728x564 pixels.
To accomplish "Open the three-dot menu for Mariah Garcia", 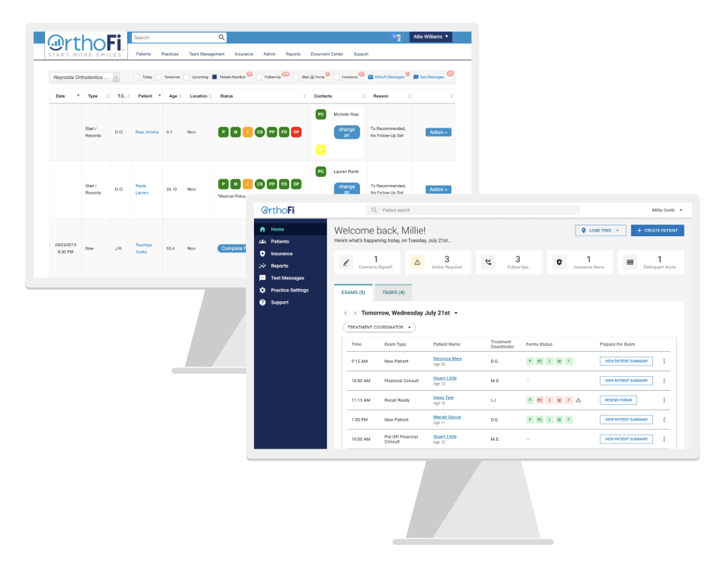I will pyautogui.click(x=664, y=419).
